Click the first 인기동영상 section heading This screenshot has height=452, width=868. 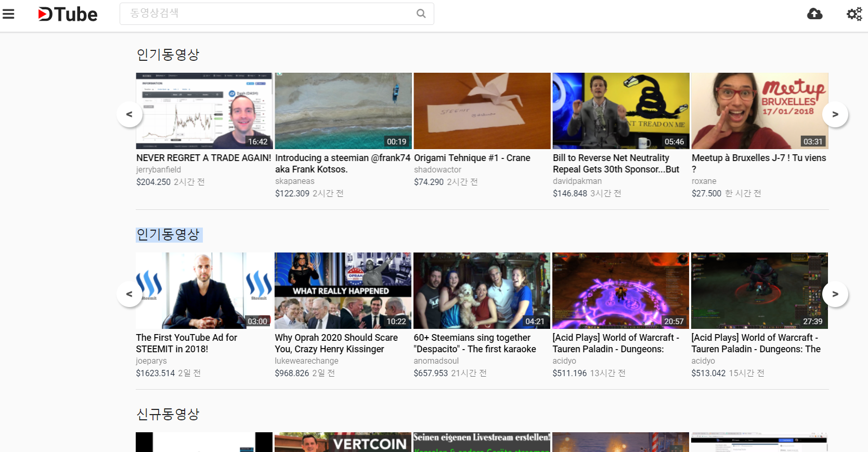pyautogui.click(x=168, y=55)
